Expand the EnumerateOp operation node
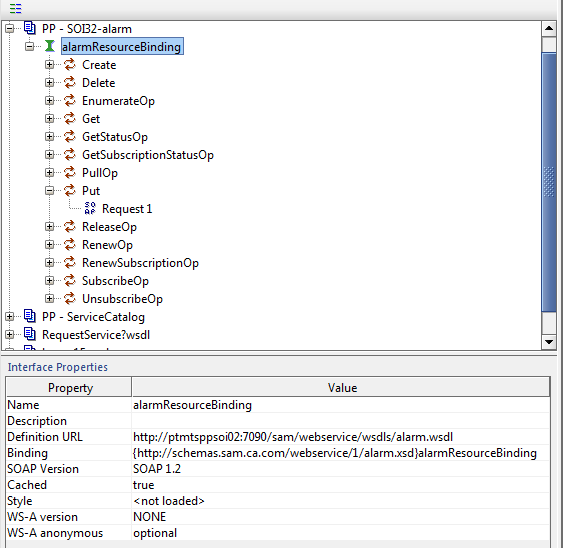 (50, 100)
